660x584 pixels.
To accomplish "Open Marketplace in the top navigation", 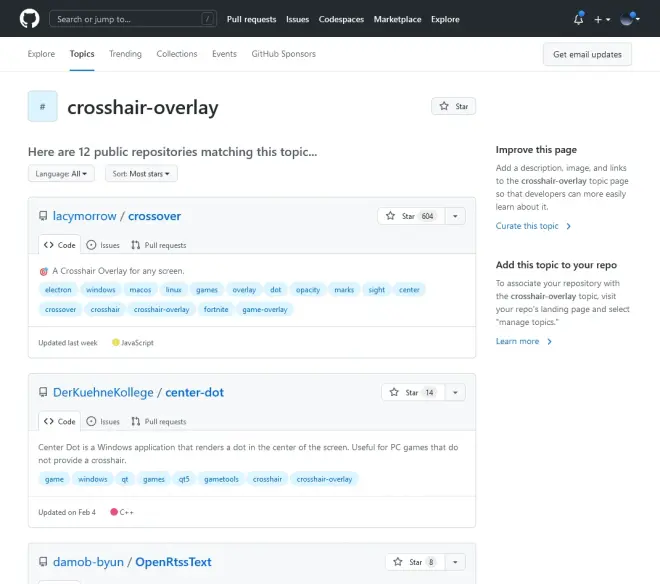I will tap(397, 19).
